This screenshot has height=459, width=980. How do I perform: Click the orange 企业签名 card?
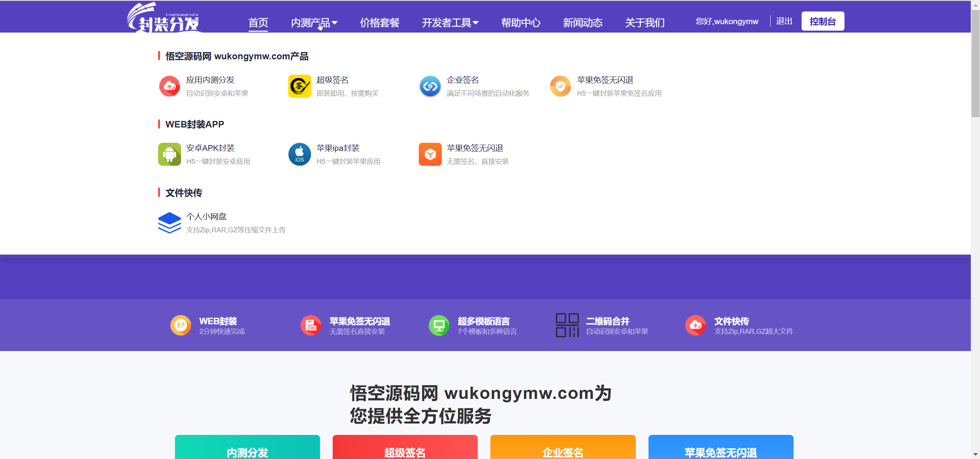[x=563, y=447]
